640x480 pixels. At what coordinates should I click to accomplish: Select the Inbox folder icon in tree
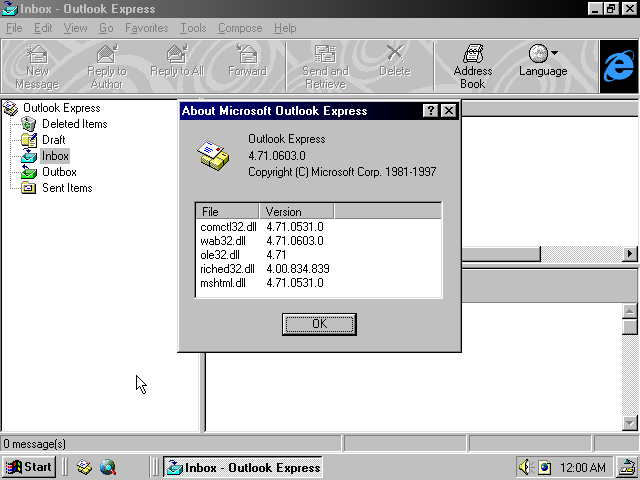[x=29, y=156]
